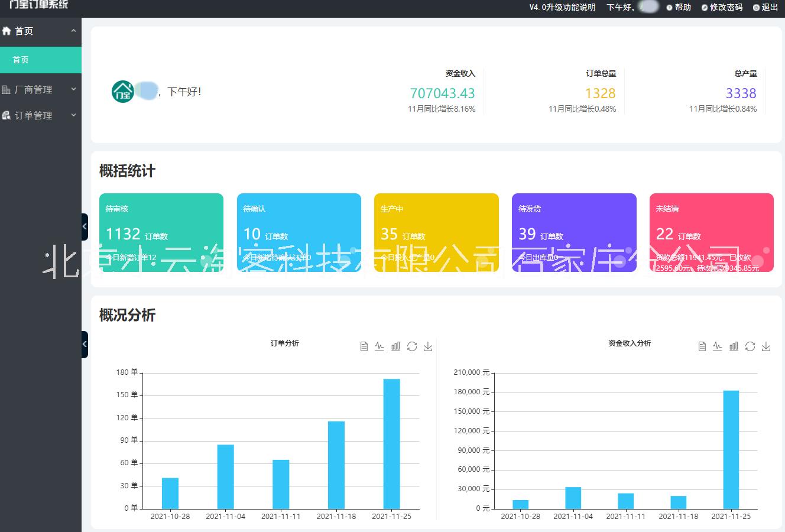Collapse sidebar using upper arrow handle

tap(85, 226)
